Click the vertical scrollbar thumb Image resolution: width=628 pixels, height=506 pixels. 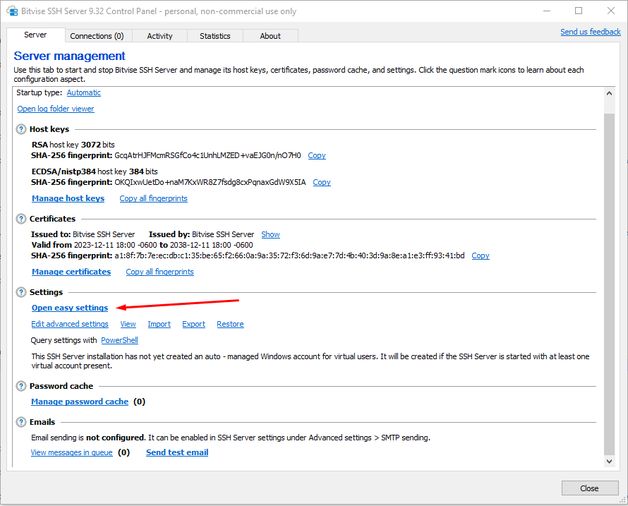point(609,284)
